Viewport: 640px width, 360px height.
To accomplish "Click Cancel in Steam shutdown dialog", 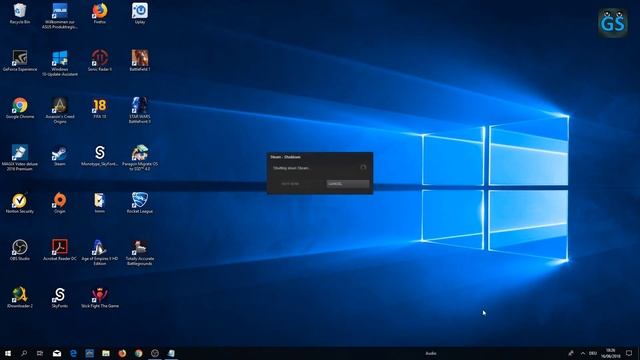I will [x=348, y=184].
